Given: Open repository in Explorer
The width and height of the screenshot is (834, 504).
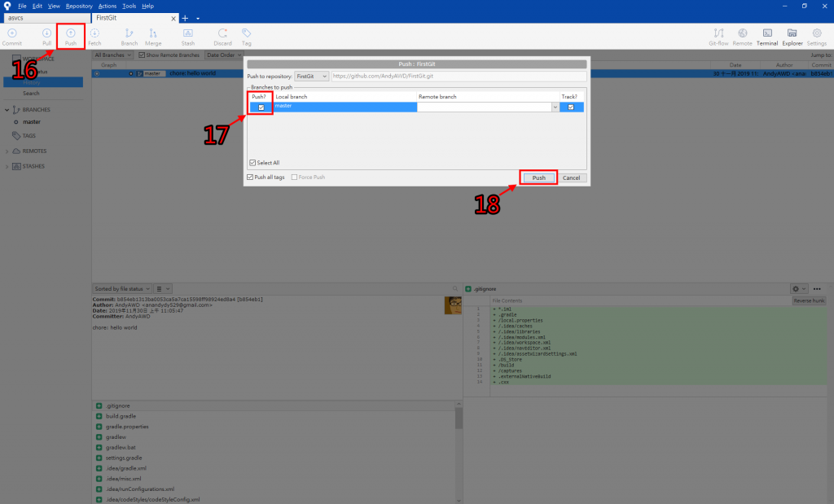Looking at the screenshot, I should [x=792, y=37].
